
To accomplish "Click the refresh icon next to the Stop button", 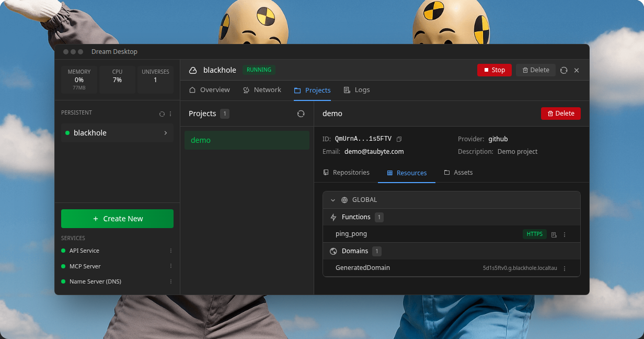I will (563, 70).
